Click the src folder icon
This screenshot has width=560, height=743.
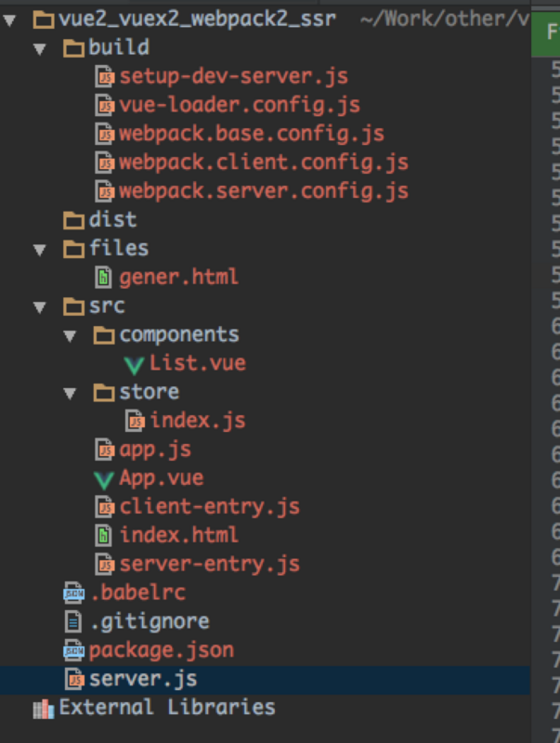74,306
